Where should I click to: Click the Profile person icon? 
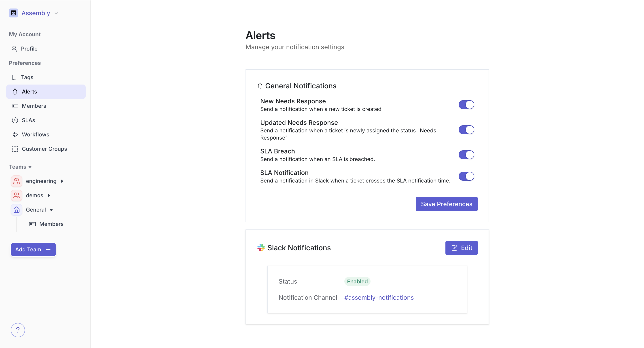click(x=14, y=49)
